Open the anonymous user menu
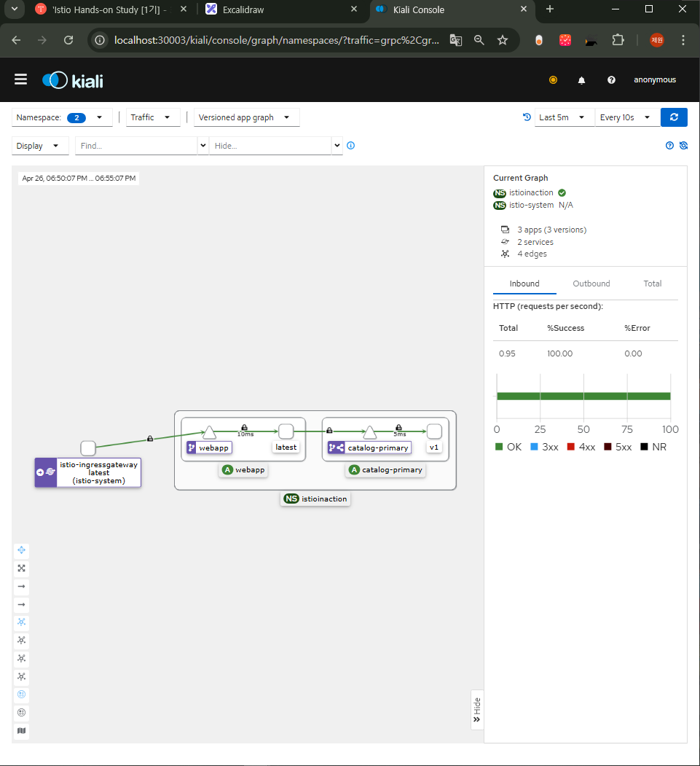The height and width of the screenshot is (766, 700). click(655, 79)
